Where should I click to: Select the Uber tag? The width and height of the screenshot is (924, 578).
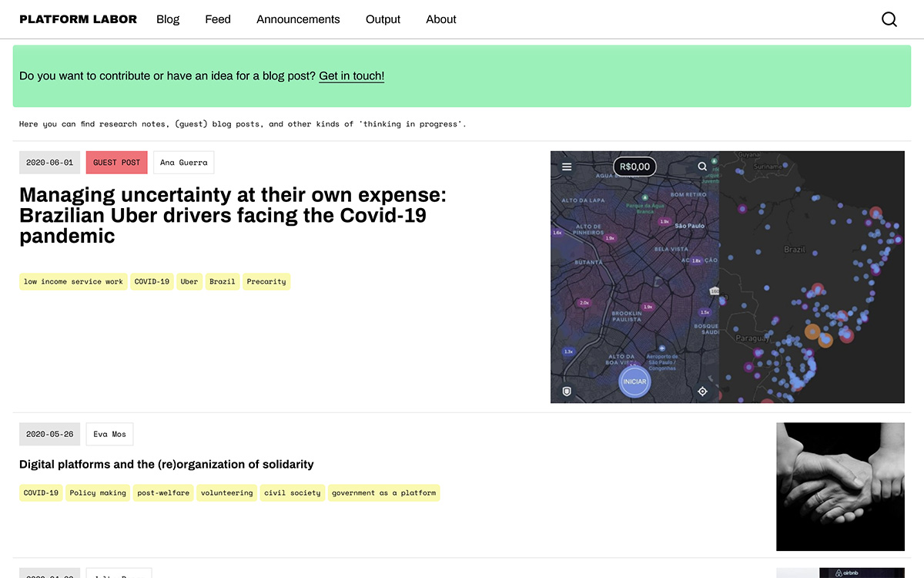[189, 281]
